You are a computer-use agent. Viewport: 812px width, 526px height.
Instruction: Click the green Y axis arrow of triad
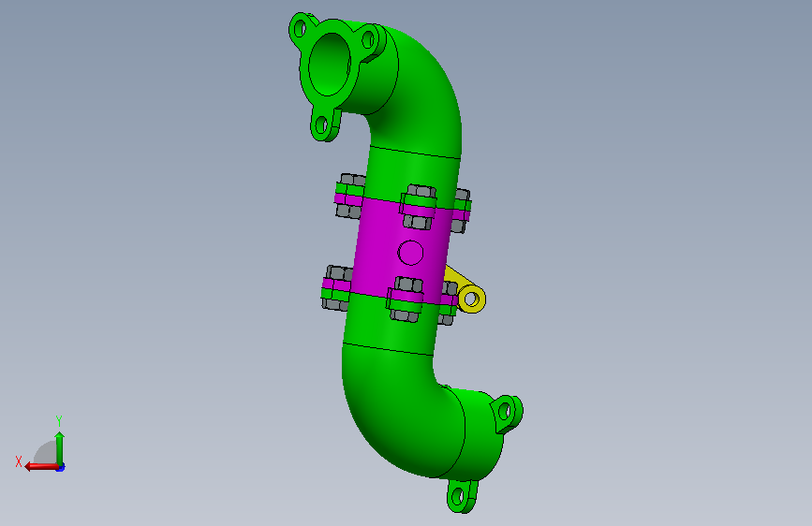pyautogui.click(x=60, y=448)
